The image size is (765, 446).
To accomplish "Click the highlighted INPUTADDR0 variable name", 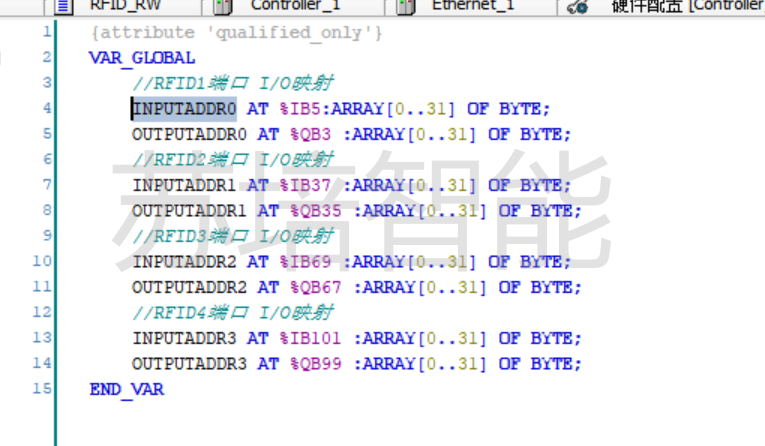I will (x=184, y=109).
